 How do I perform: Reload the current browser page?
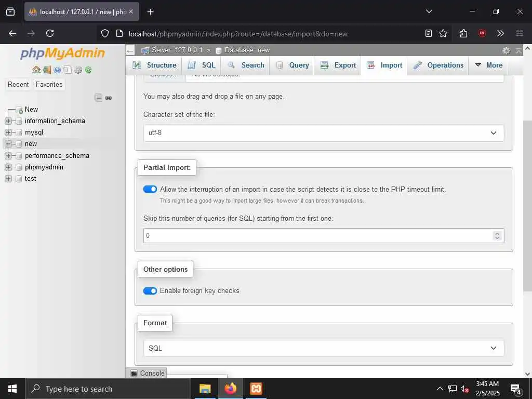[50, 33]
